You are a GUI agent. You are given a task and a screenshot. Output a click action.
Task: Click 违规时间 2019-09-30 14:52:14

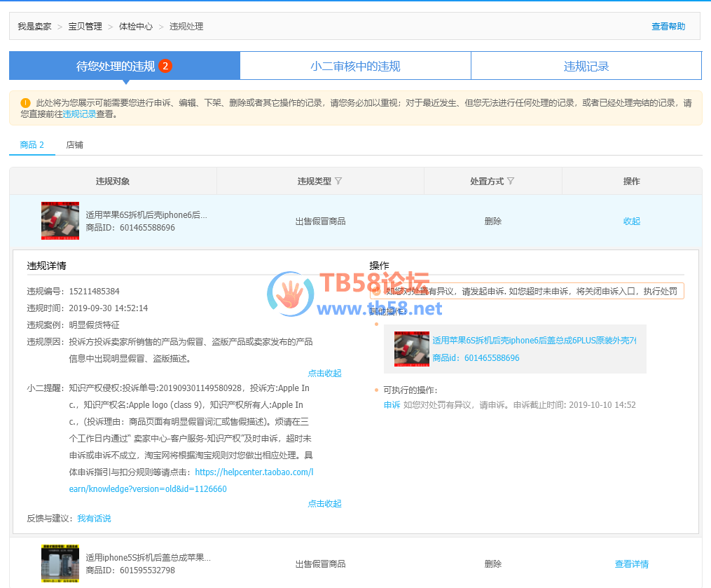tap(87, 308)
